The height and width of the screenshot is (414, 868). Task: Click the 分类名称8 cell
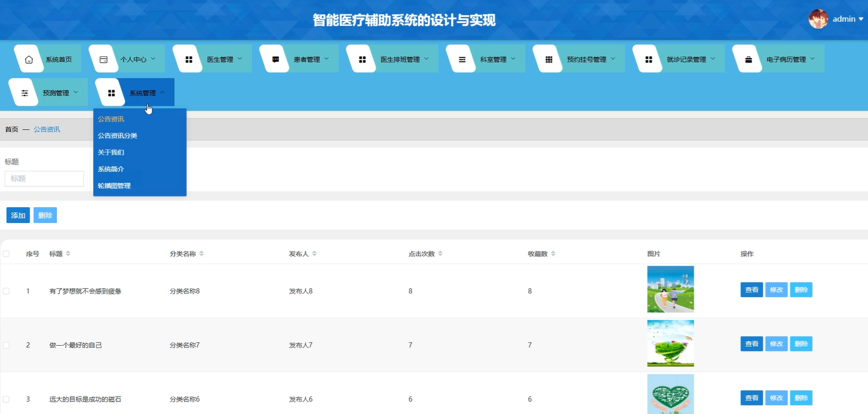pos(185,291)
